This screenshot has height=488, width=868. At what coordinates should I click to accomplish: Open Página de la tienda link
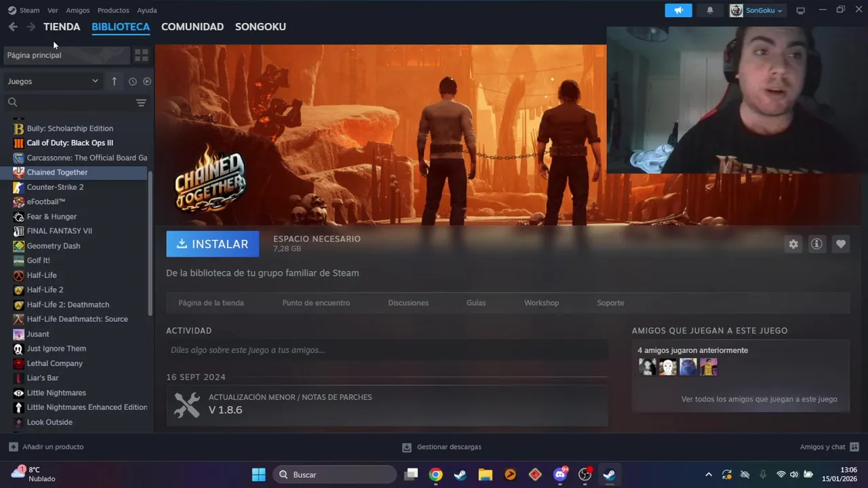tap(211, 303)
